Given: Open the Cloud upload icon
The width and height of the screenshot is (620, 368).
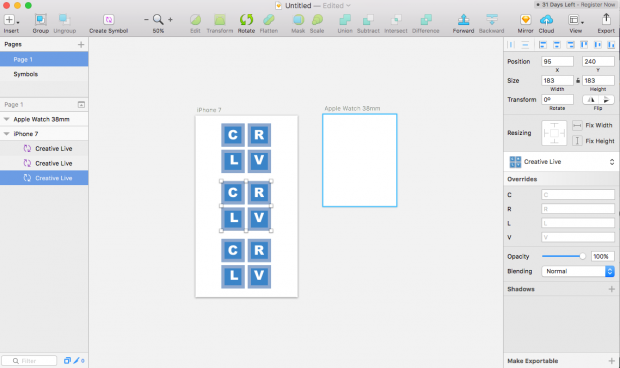Looking at the screenshot, I should [x=546, y=20].
